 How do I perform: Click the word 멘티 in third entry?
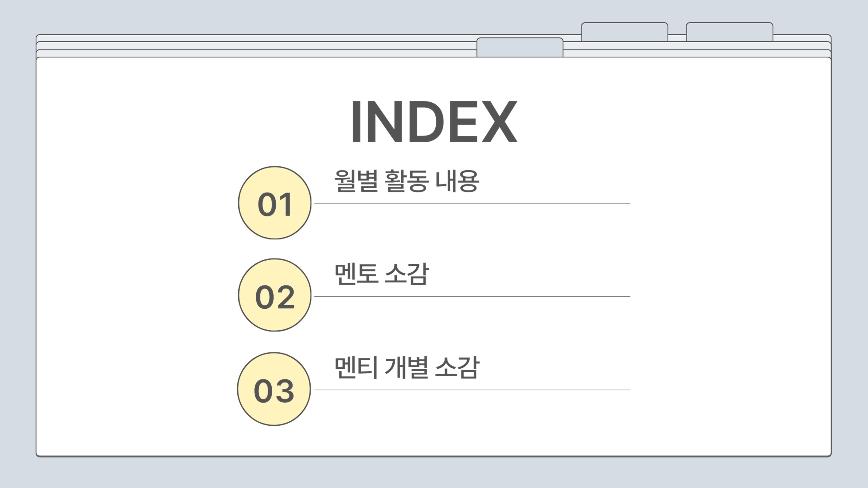(x=356, y=367)
